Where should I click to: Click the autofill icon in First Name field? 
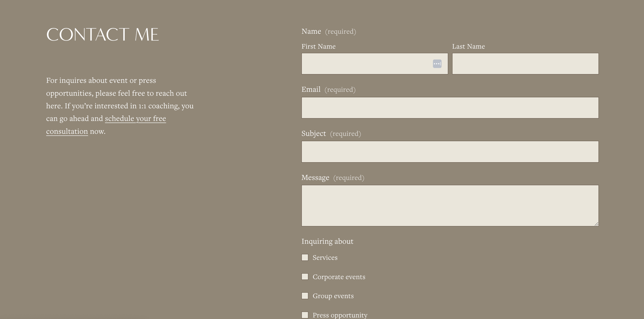[437, 63]
